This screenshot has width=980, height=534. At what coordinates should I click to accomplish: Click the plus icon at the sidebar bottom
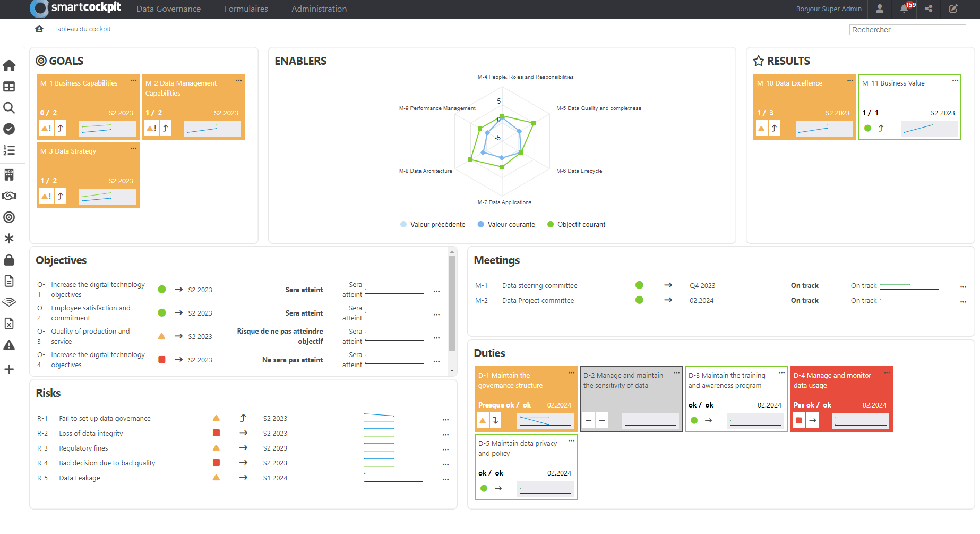pos(9,369)
